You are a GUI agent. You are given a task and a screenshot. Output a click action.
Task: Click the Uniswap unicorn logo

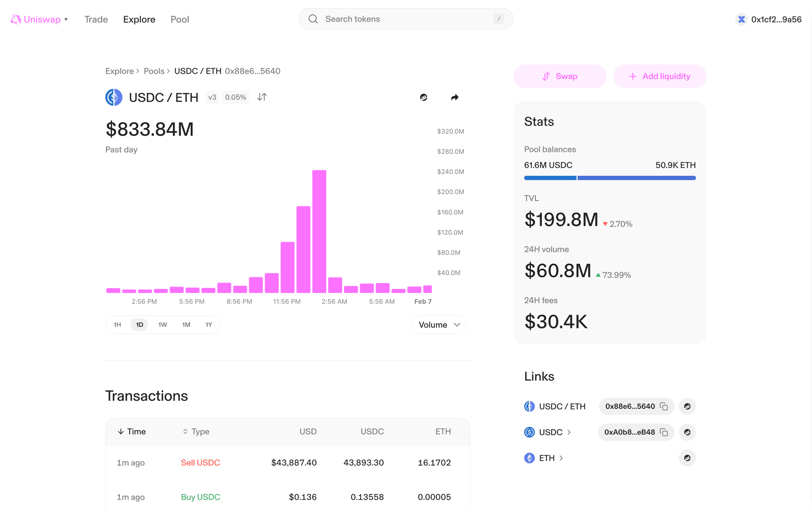coord(16,19)
